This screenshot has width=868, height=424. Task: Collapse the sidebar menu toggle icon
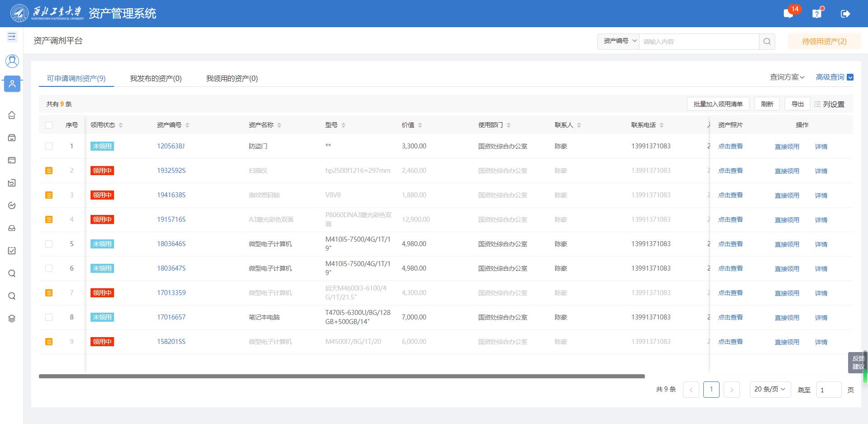12,36
